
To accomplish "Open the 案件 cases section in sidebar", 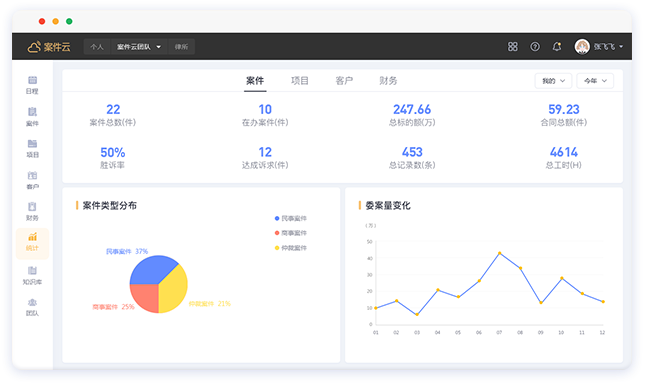I will (x=32, y=117).
